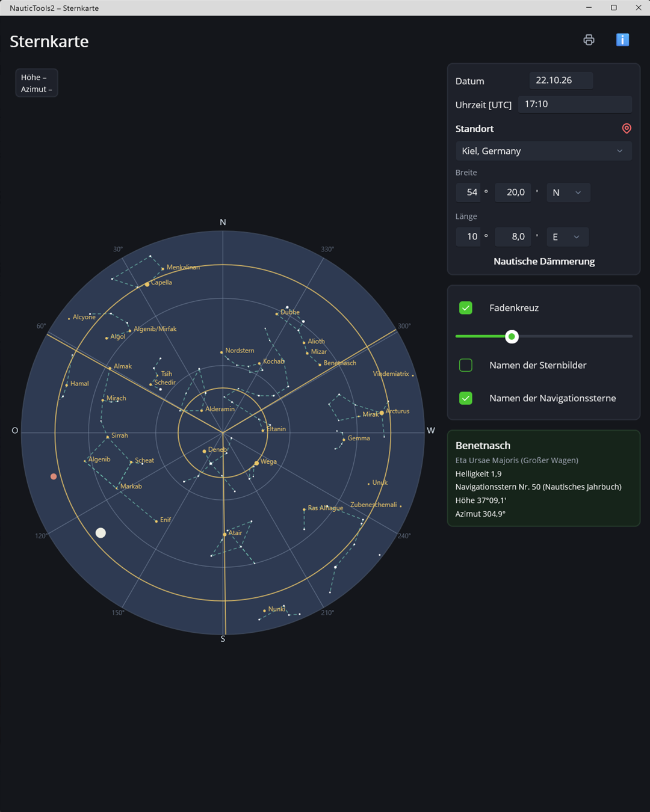The height and width of the screenshot is (812, 650).
Task: Select the star Mizar on the chart
Action: pyautogui.click(x=308, y=353)
